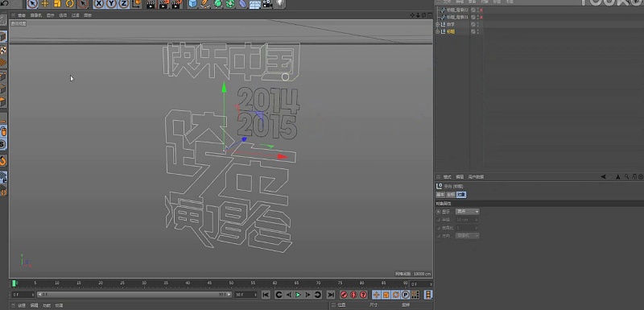Viewport: 644px width, 310px height.
Task: Add a Camera object
Action: click(x=268, y=4)
